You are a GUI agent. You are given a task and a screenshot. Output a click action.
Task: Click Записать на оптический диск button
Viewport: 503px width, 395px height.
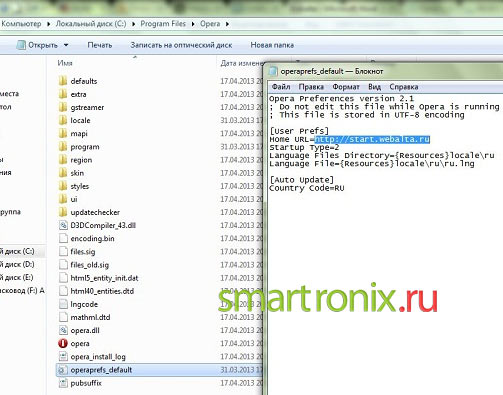coord(181,45)
